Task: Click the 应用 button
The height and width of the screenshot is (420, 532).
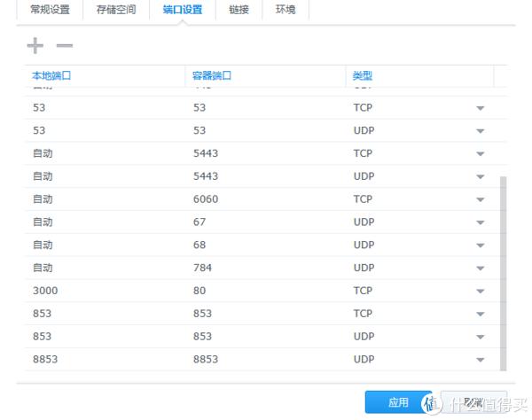Action: [398, 402]
